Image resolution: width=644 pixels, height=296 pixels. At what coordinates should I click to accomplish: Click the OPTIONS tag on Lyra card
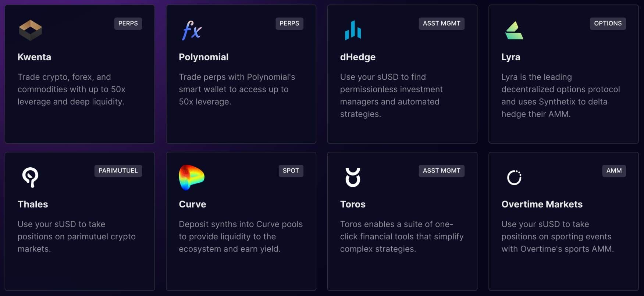click(608, 24)
